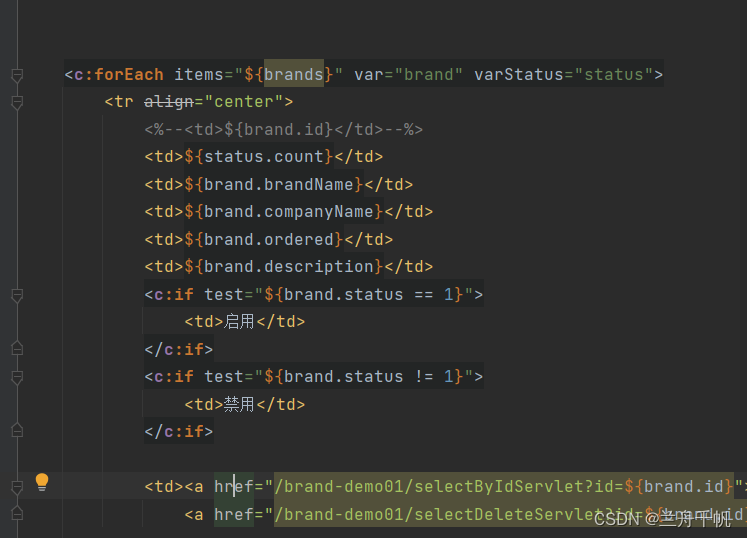Click the yellow lightbulb intention icon
Screen dimensions: 747x538
[42, 482]
